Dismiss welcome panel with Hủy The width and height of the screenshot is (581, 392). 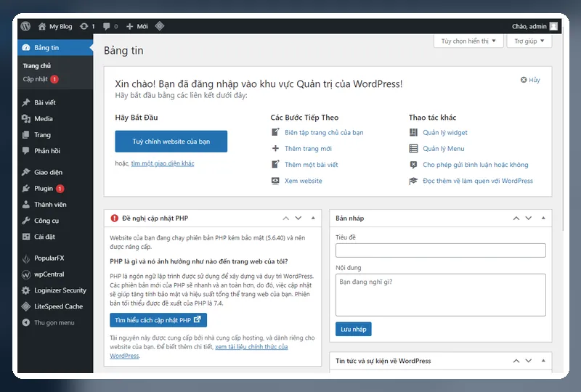click(x=530, y=80)
